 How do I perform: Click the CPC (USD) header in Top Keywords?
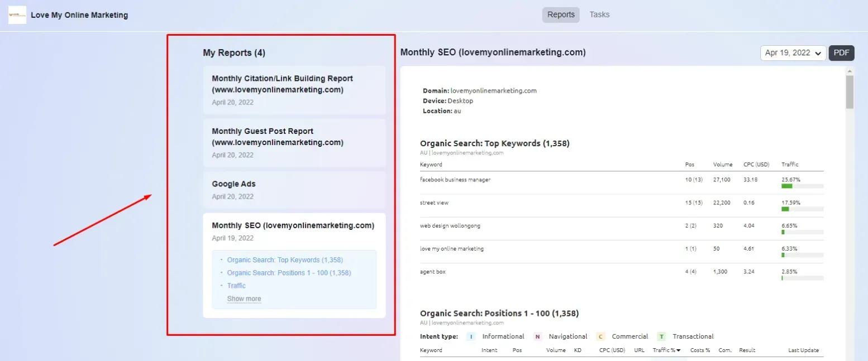pos(756,165)
